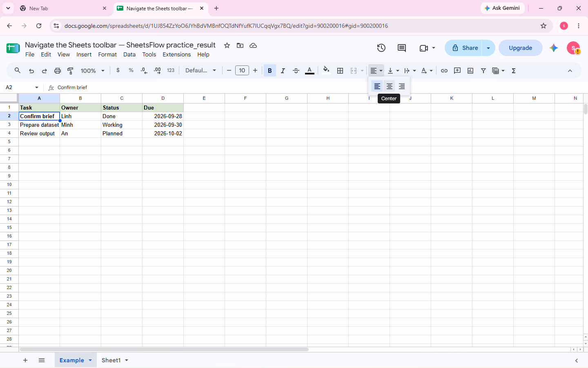
Task: Redo the last undone action
Action: pyautogui.click(x=45, y=71)
